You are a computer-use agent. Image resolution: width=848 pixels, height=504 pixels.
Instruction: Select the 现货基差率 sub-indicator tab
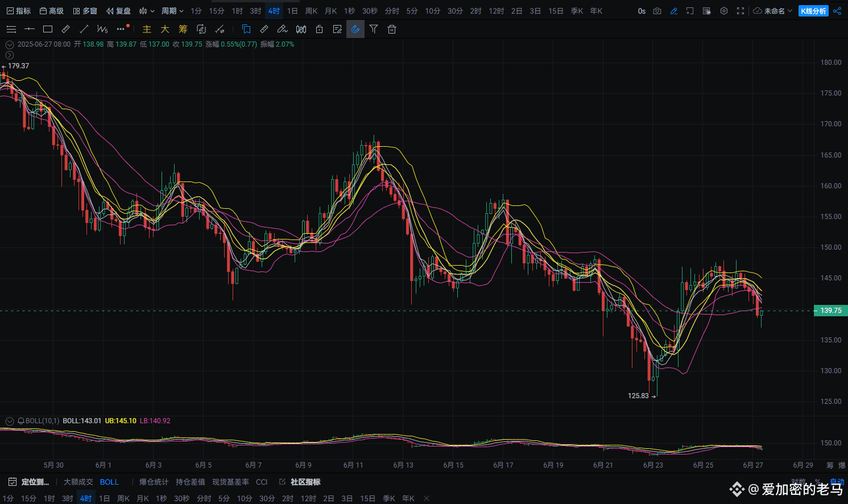[231, 482]
